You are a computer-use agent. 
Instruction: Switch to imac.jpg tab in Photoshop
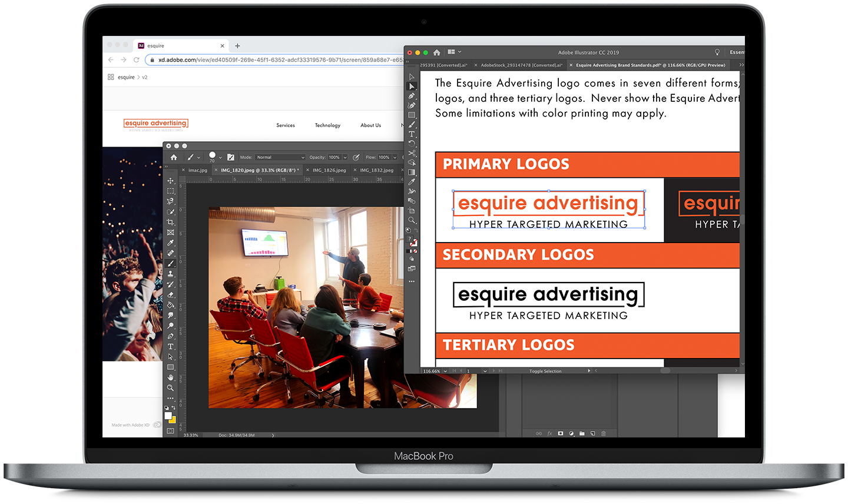pos(198,170)
